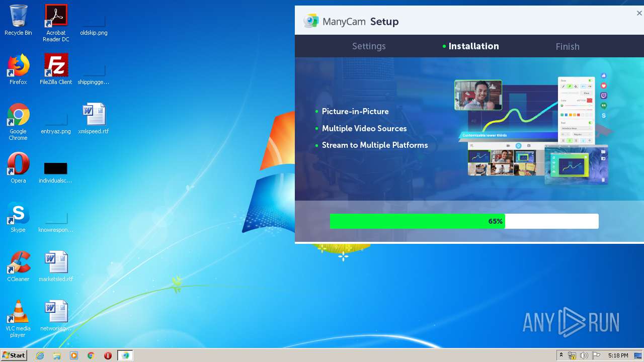Open Opera from the taskbar
Image resolution: width=644 pixels, height=362 pixels.
[108, 355]
